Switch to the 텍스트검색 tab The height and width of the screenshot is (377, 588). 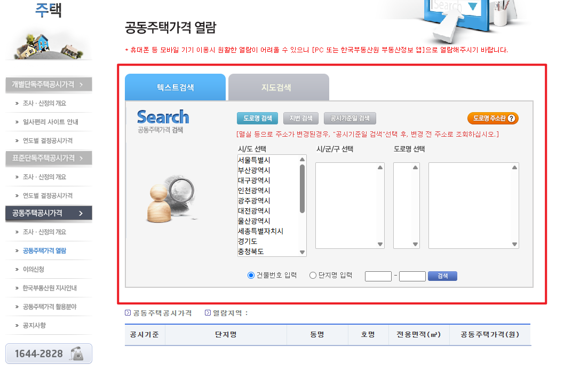175,87
